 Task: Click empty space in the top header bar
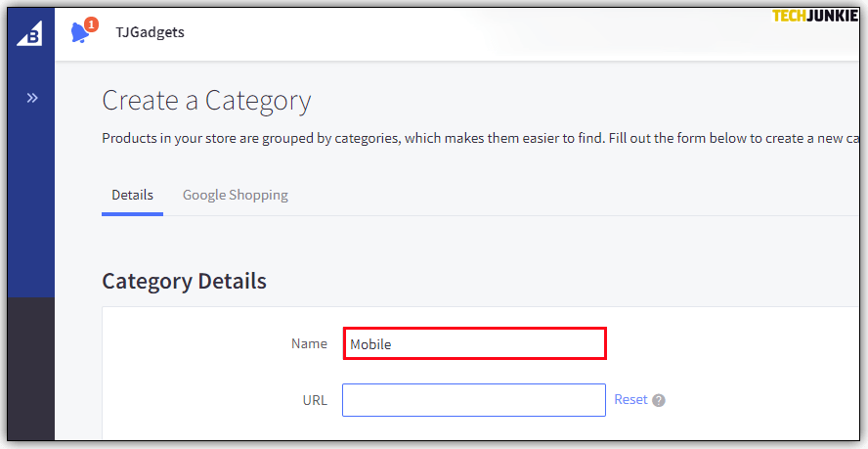[489, 32]
